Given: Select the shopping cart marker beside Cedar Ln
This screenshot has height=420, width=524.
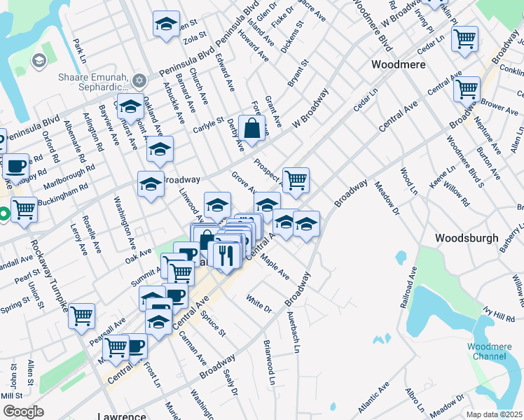Looking at the screenshot, I should [x=464, y=40].
